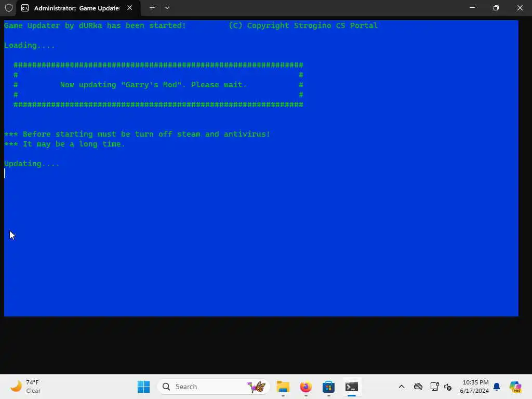Viewport: 532px width, 399px height.
Task: Open the notifications bell icon
Action: pos(497,387)
